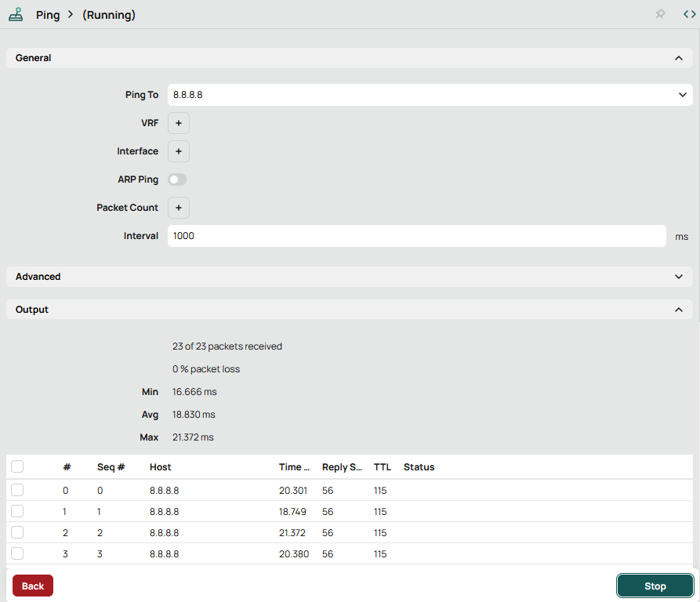
Task: Click the Ping breadcrumb in title
Action: [x=48, y=15]
